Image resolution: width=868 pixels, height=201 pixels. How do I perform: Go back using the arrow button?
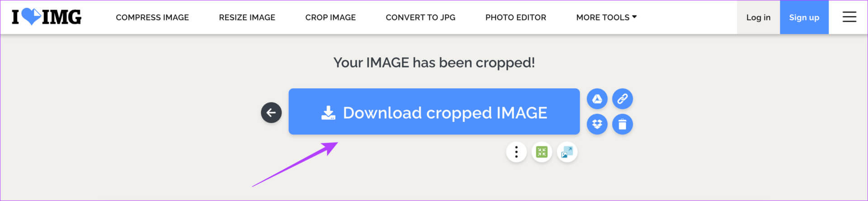271,112
